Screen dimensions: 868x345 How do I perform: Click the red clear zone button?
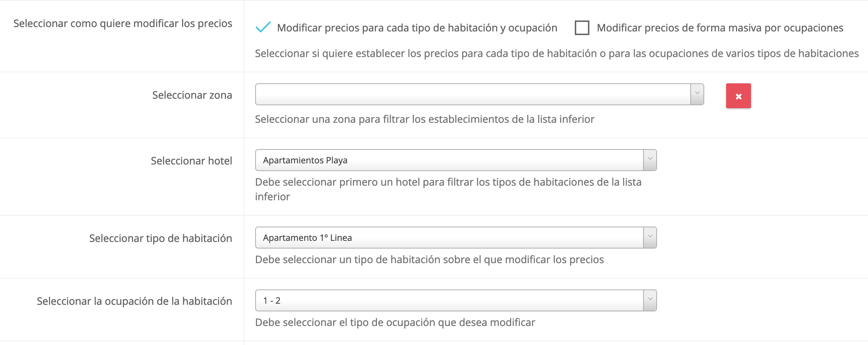pyautogui.click(x=738, y=96)
